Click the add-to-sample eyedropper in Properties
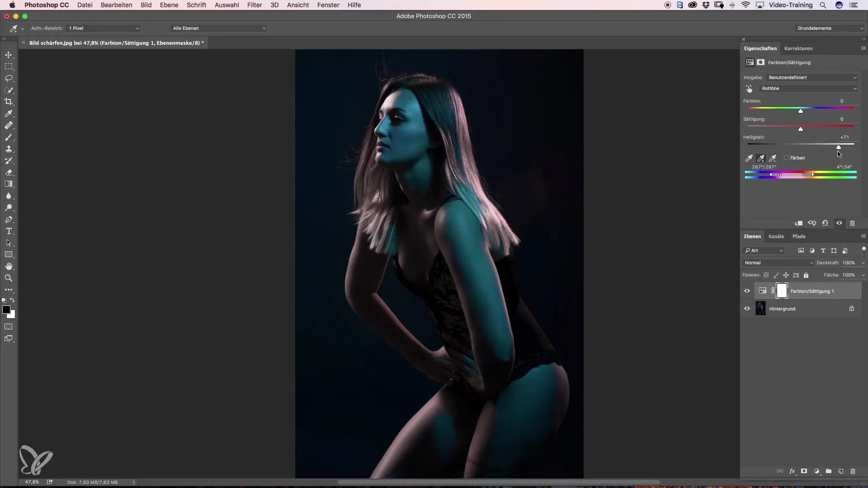The height and width of the screenshot is (488, 868). [761, 158]
